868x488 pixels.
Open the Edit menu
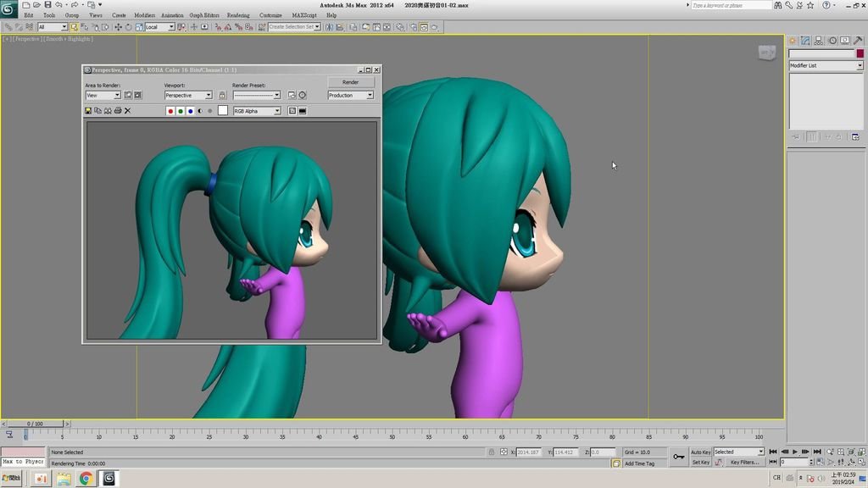coord(29,15)
